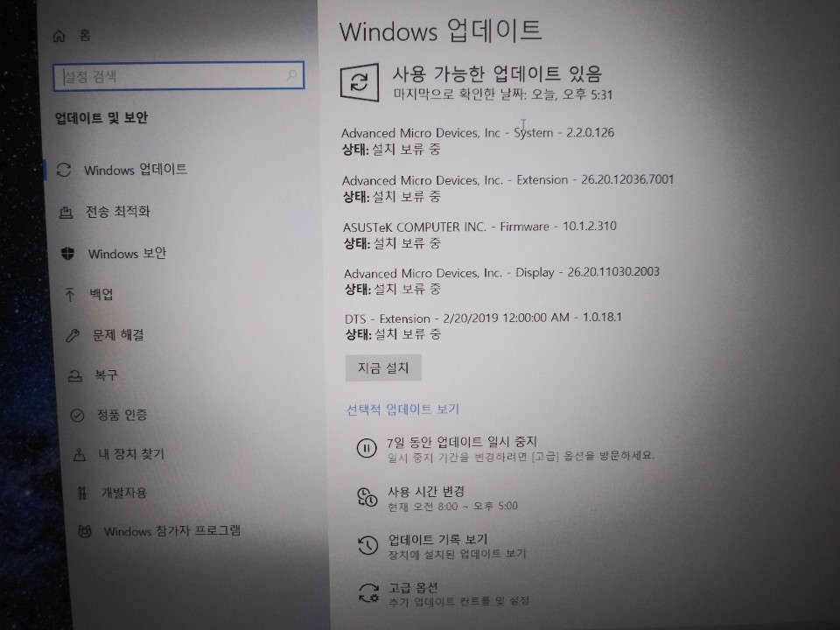Click 지금 설치 install button
The image size is (840, 630).
383,368
